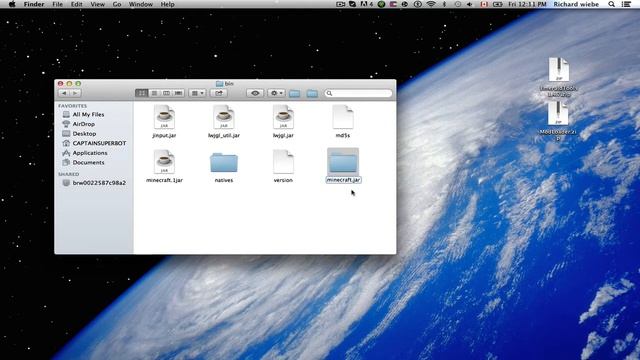Open the Go menu

[117, 4]
